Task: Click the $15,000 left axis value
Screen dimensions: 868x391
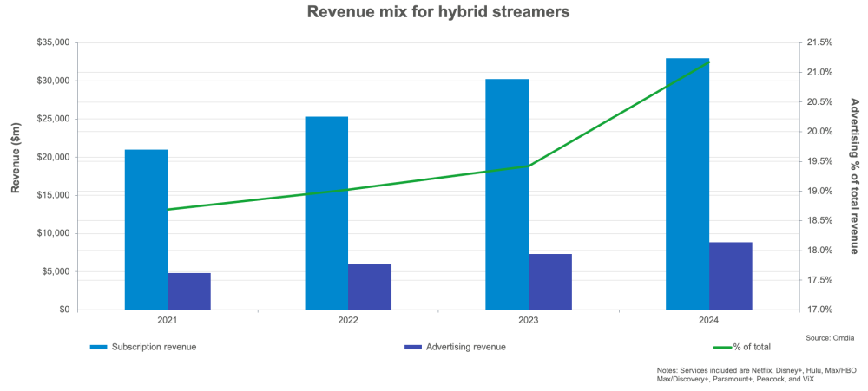Action: (x=53, y=195)
